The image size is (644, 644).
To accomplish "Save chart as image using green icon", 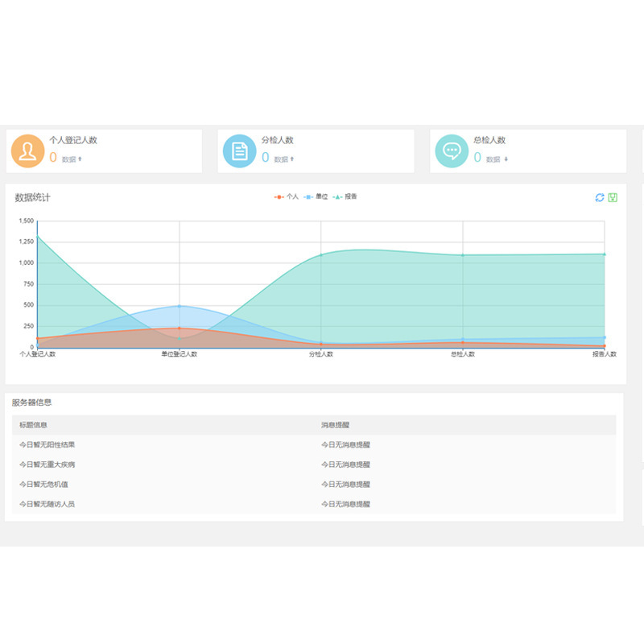I will [x=613, y=197].
